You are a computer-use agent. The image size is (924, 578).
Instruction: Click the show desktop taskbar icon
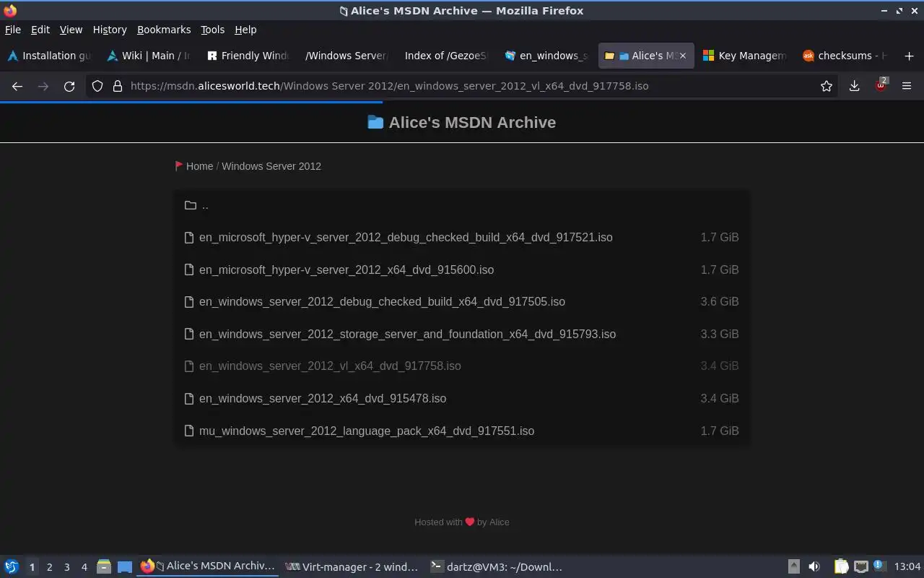(125, 566)
